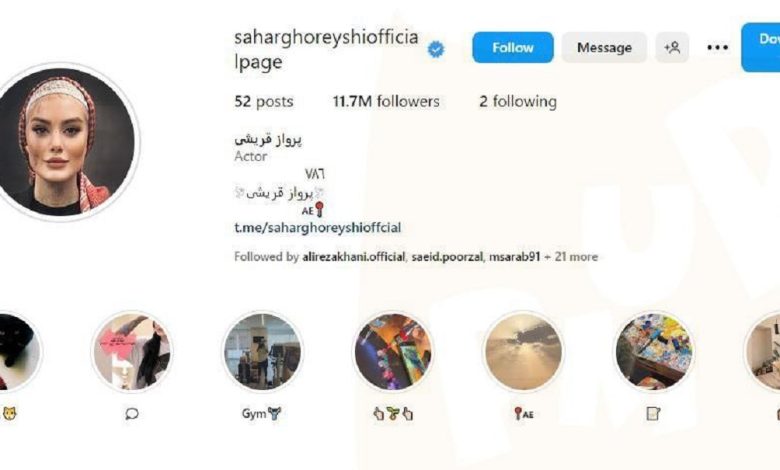780x470 pixels.
Task: Open saeid.poorzal follower profile
Action: [447, 257]
